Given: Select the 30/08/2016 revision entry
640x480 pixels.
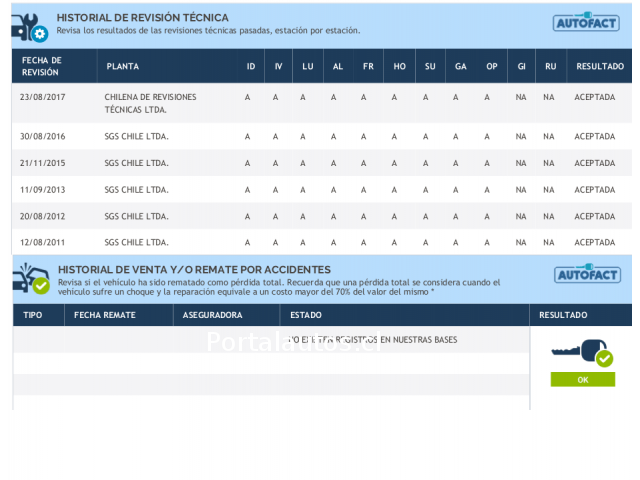Looking at the screenshot, I should pos(43,136).
